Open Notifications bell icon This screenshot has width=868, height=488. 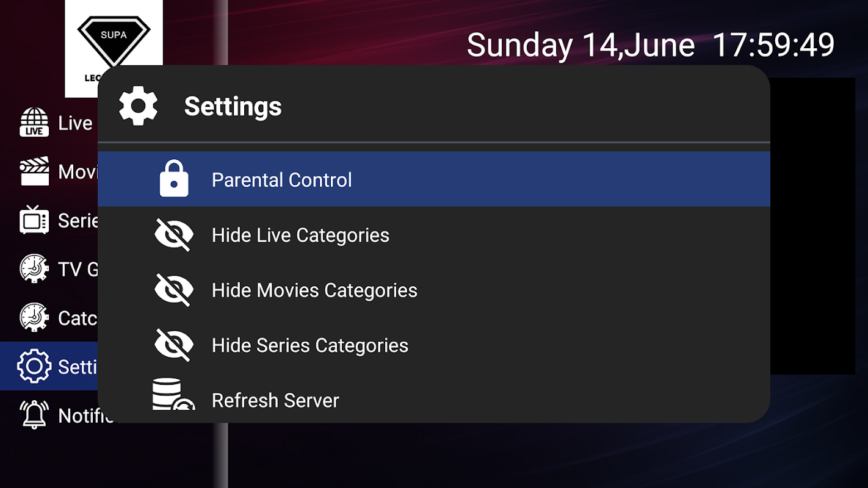[x=34, y=415]
